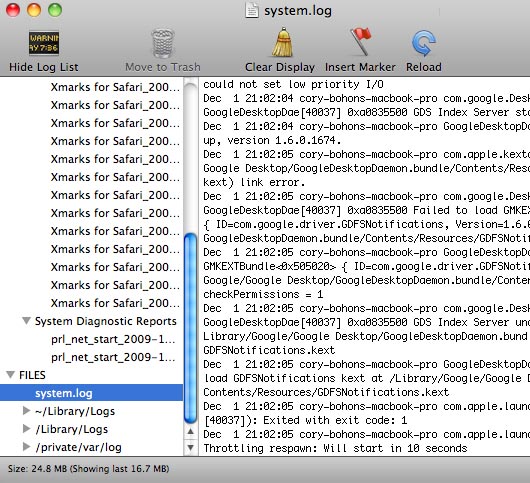Click the System Diagnostic Reports label

click(106, 321)
